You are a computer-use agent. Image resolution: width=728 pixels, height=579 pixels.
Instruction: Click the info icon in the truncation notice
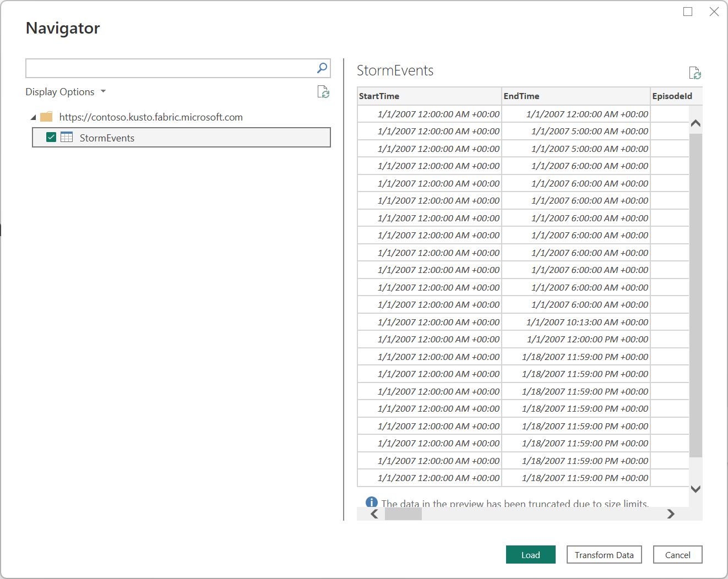(372, 503)
